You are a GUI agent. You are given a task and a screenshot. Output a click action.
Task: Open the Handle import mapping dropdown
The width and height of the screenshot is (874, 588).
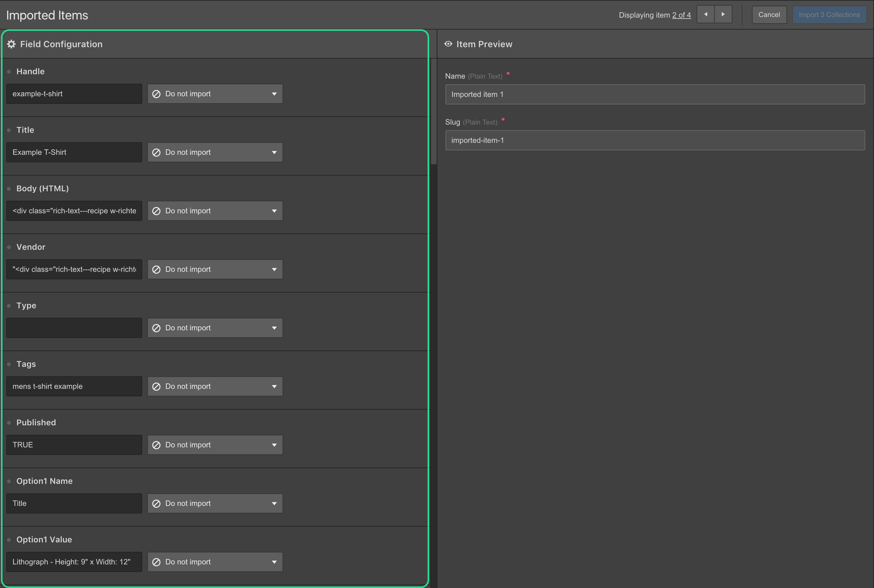click(x=215, y=94)
